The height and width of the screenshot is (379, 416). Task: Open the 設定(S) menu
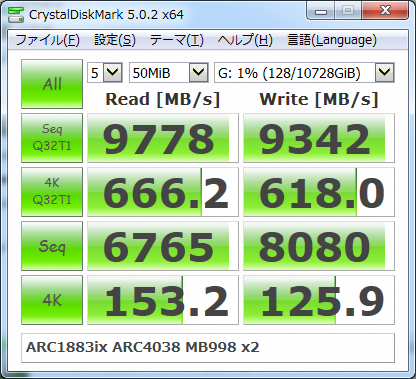[115, 40]
